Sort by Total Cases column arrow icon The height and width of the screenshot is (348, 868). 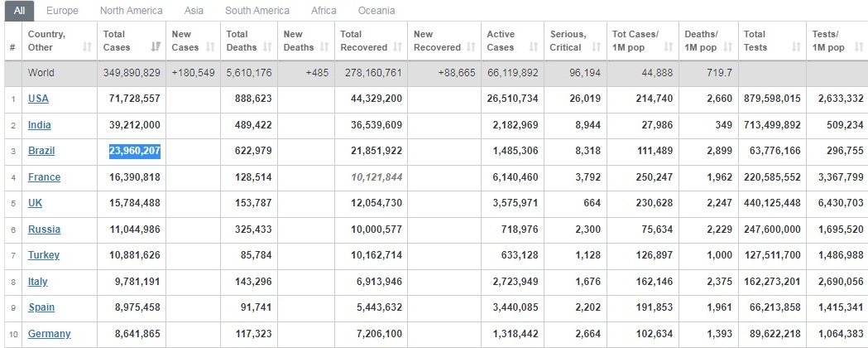[156, 47]
